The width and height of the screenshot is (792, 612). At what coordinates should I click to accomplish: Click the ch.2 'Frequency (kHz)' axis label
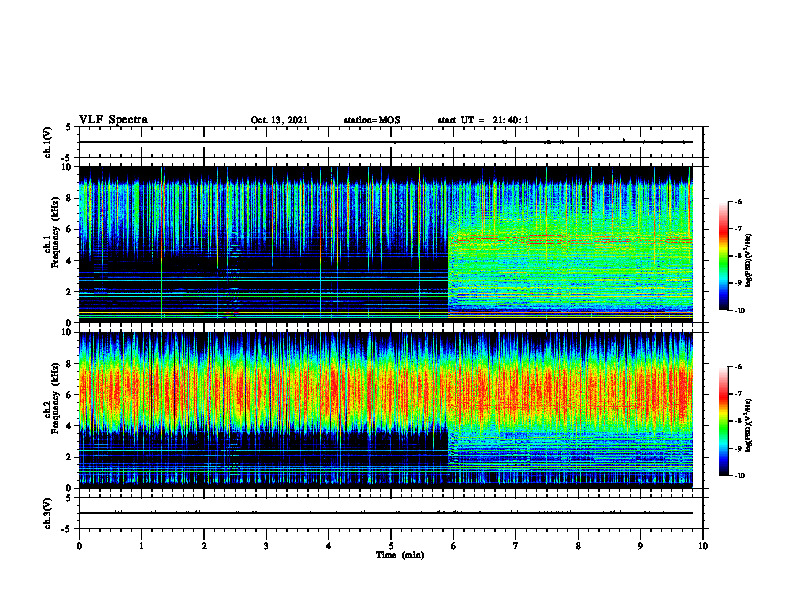pyautogui.click(x=55, y=398)
